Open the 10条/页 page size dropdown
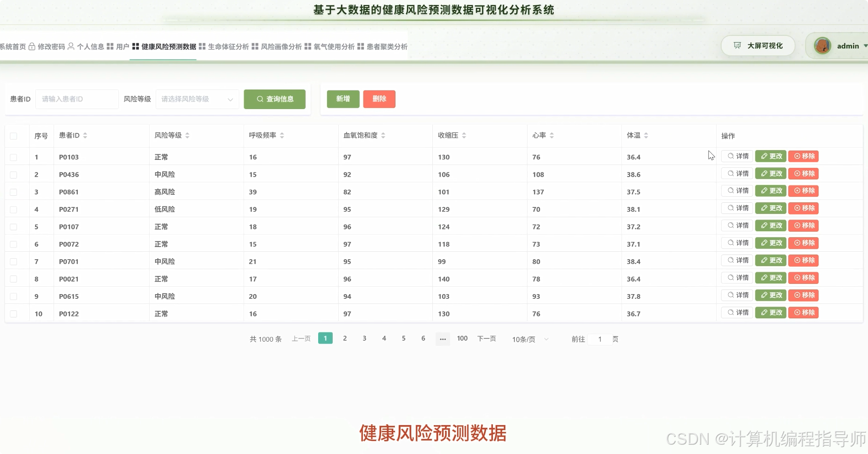The image size is (868, 454). pyautogui.click(x=529, y=339)
